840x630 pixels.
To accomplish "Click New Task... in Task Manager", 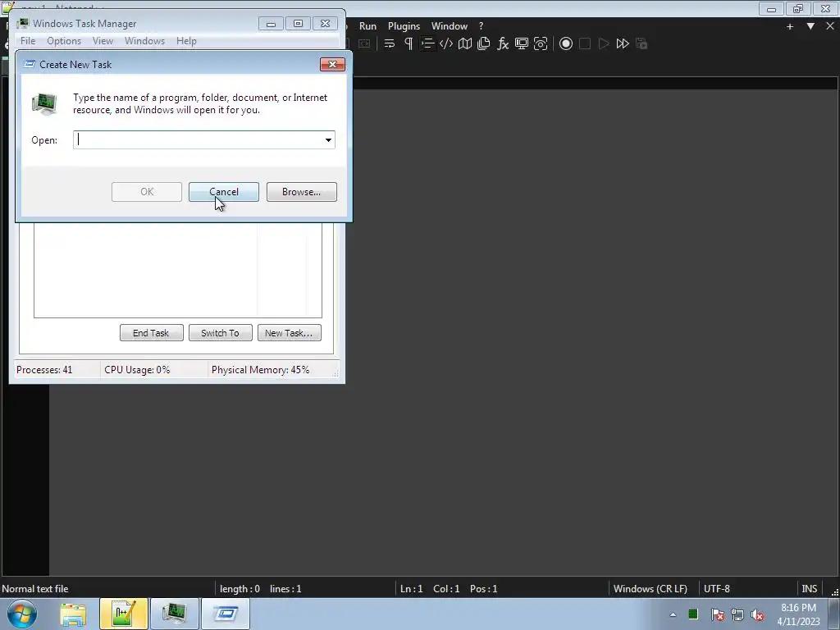I will (290, 333).
